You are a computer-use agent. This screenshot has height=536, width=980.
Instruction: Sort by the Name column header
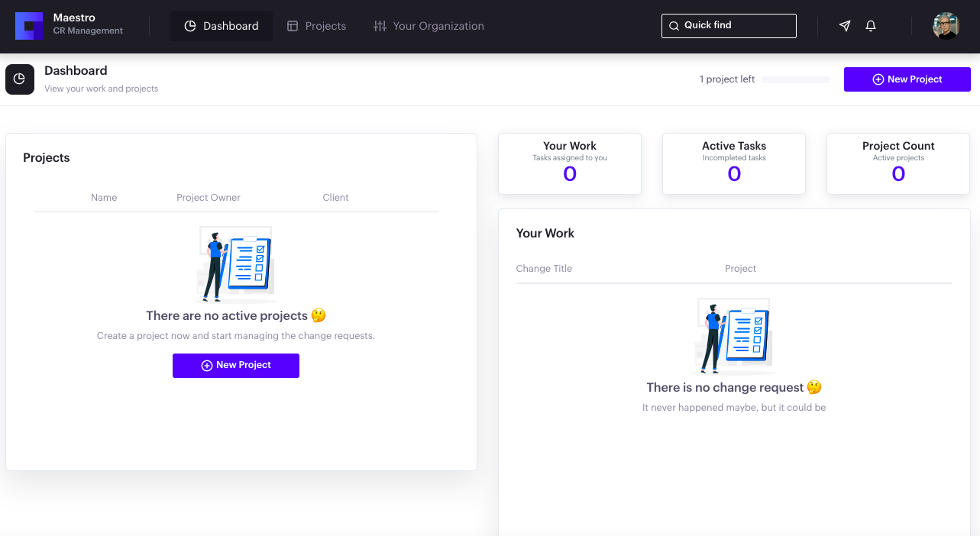pyautogui.click(x=104, y=197)
